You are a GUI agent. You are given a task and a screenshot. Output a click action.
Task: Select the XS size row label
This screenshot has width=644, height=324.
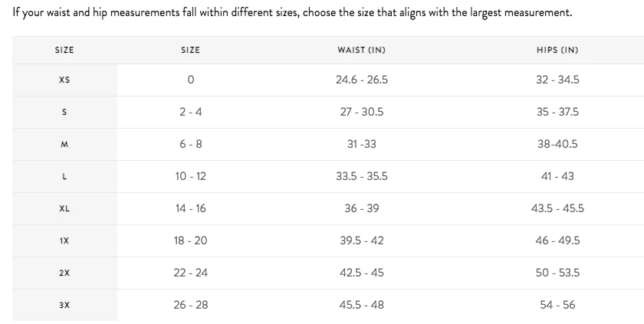tap(64, 80)
